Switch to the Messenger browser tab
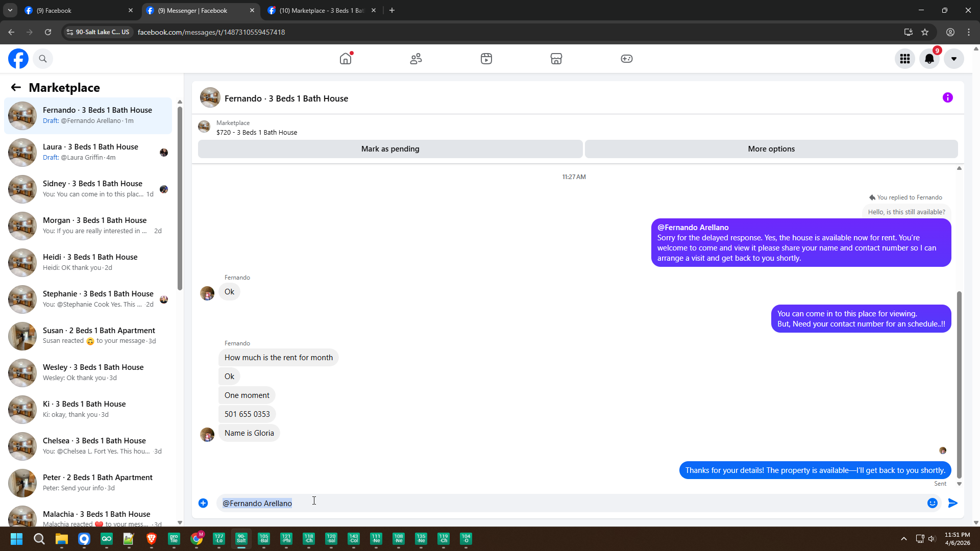 click(201, 11)
